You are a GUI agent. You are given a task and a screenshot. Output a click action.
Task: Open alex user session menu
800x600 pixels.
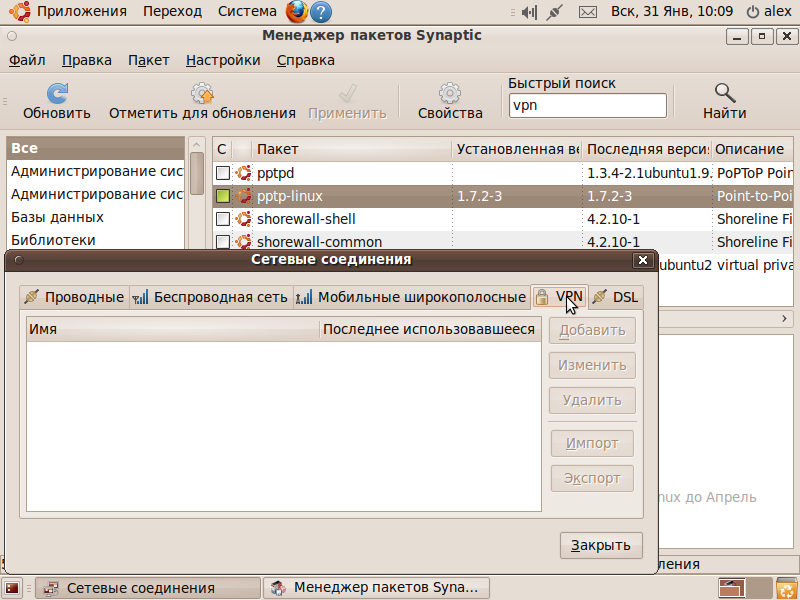[x=770, y=12]
